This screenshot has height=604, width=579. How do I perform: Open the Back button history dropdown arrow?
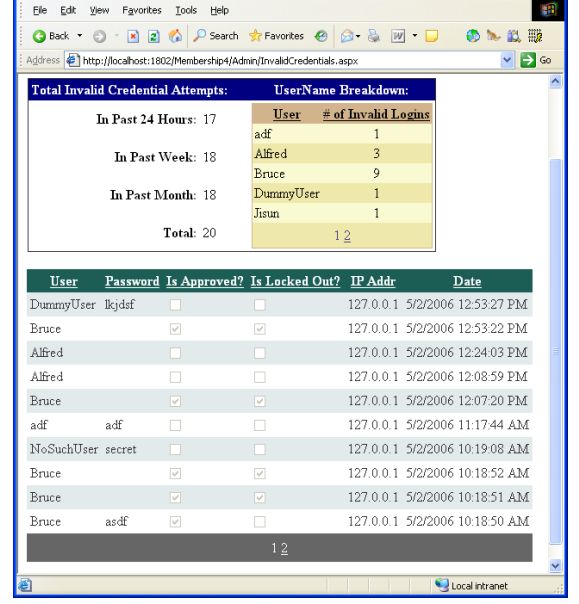point(80,36)
